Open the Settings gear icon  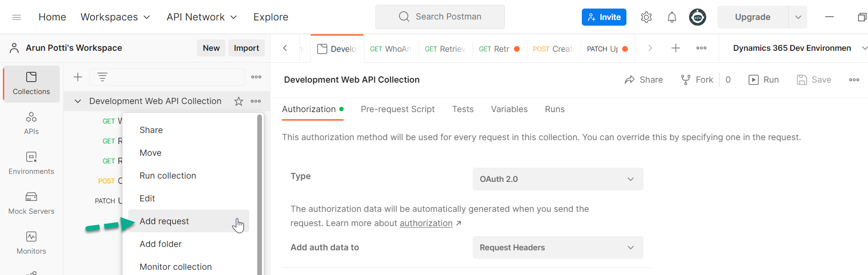pyautogui.click(x=646, y=17)
